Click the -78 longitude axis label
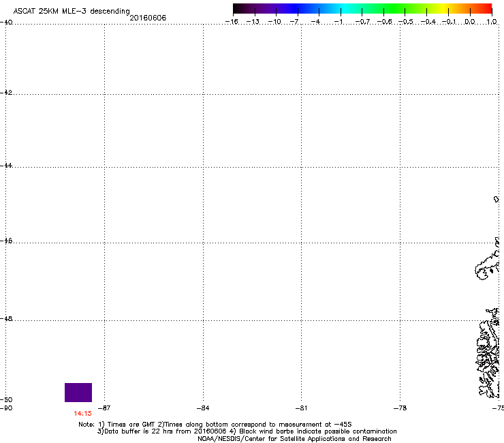504x443 pixels. 400,408
